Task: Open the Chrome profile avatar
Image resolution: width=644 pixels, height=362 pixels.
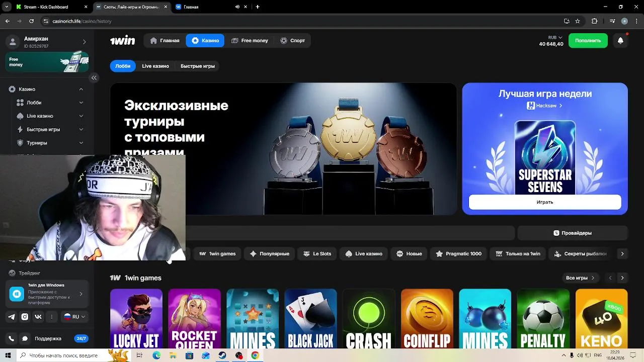Action: pyautogui.click(x=624, y=21)
